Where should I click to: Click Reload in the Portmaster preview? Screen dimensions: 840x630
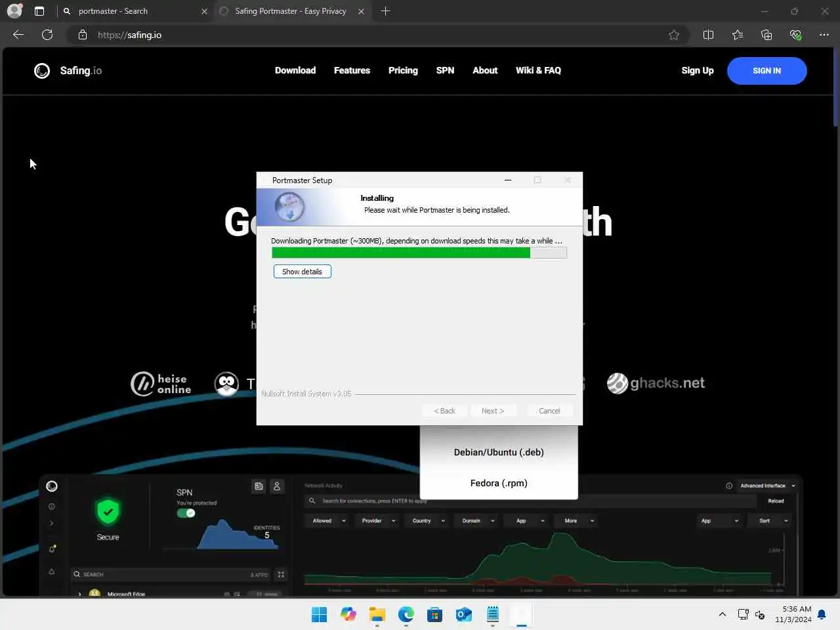click(x=776, y=501)
